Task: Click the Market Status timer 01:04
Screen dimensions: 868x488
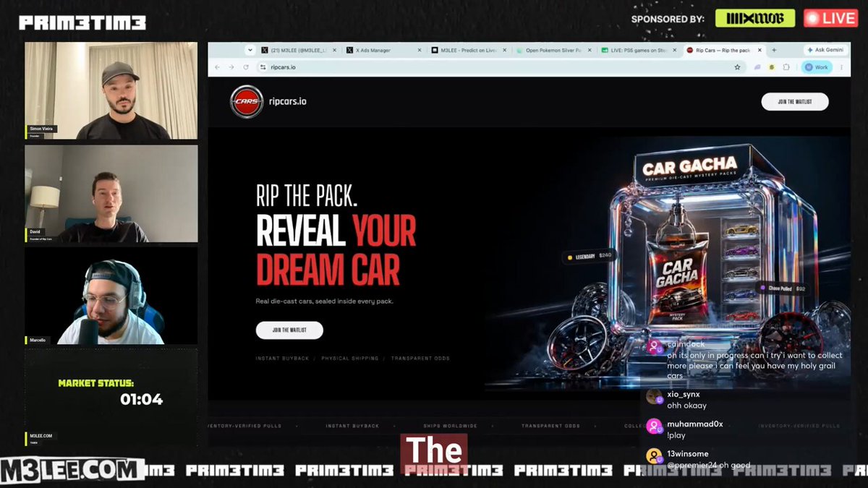Action: (141, 399)
